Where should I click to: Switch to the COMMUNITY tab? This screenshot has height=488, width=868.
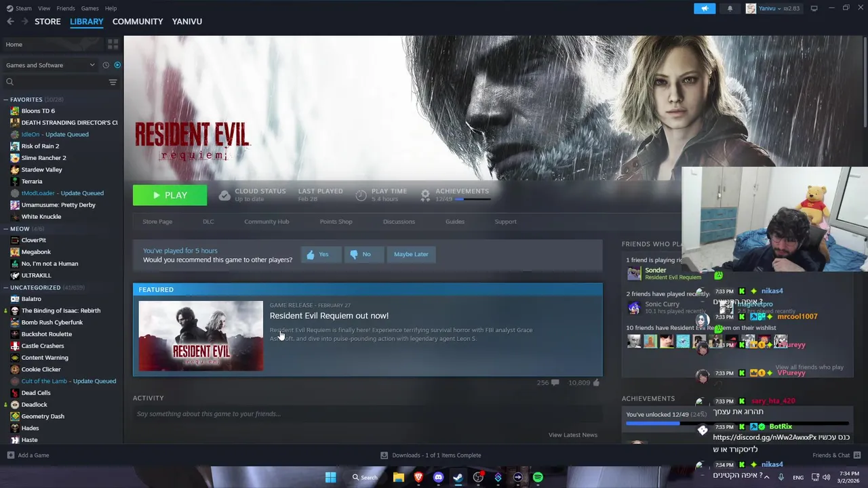coord(138,22)
